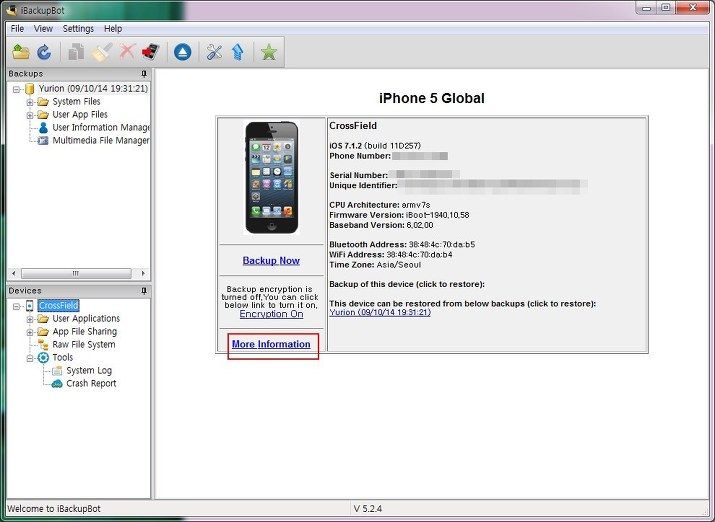Click the blue eject device toolbar icon

182,52
